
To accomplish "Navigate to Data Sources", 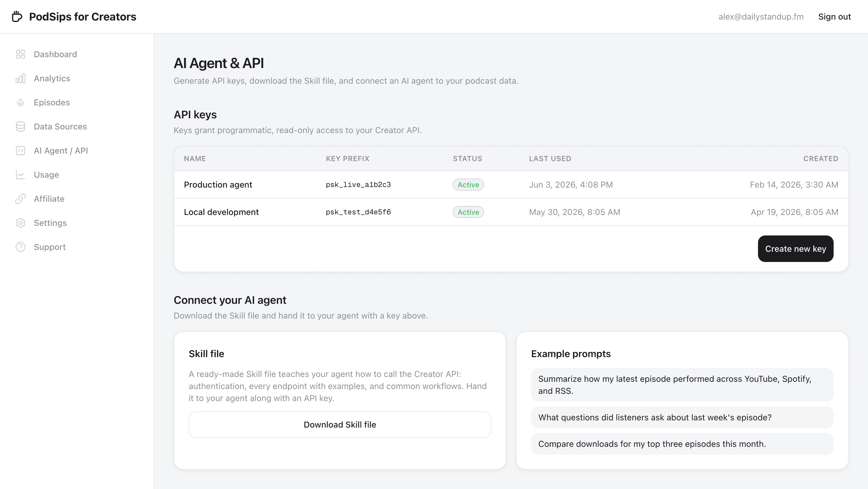I will click(60, 126).
